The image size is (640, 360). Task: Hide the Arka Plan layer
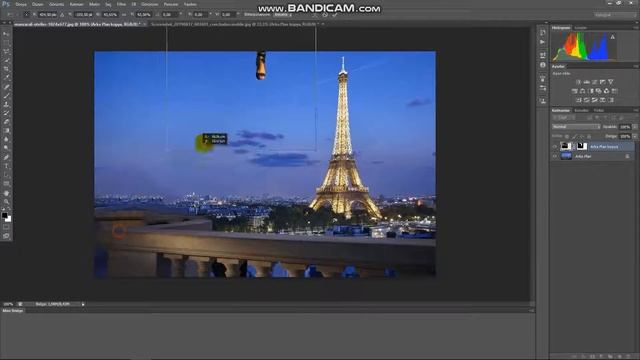click(x=554, y=156)
